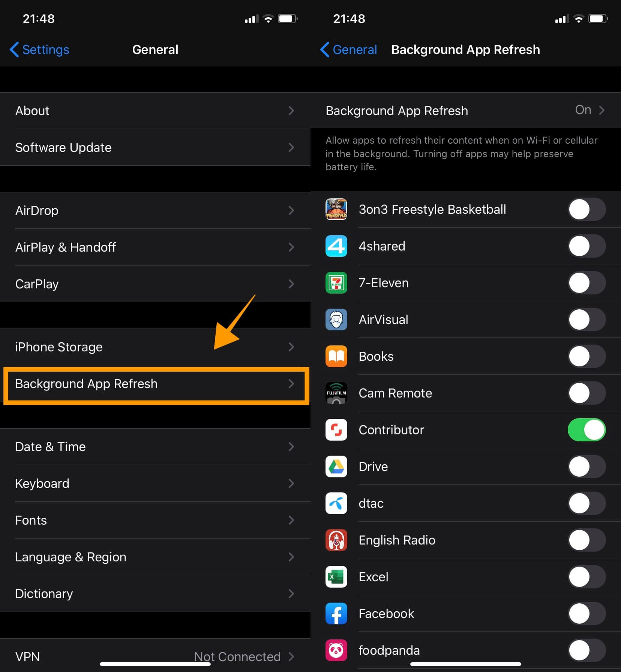The width and height of the screenshot is (621, 672).
Task: Tap the AirVisual app icon
Action: (x=336, y=319)
